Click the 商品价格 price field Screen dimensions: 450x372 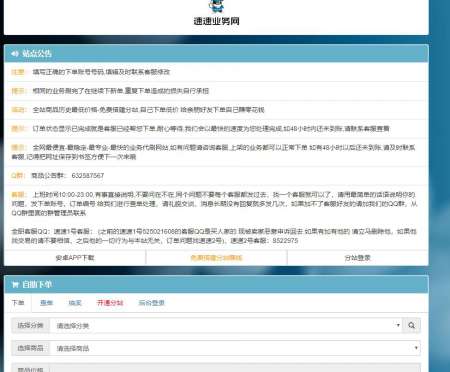point(235,368)
